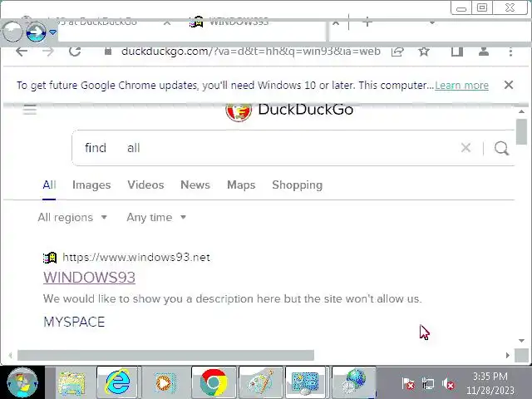Click the scroll right arrow
The height and width of the screenshot is (399, 532).
(508, 355)
